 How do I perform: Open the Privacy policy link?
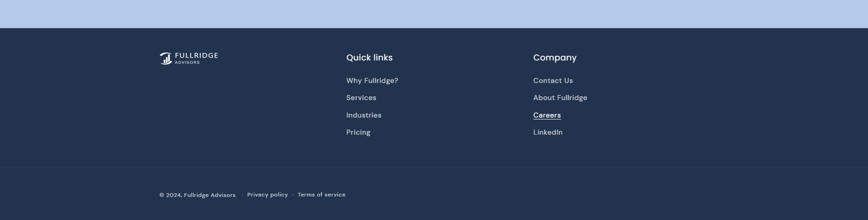[268, 195]
